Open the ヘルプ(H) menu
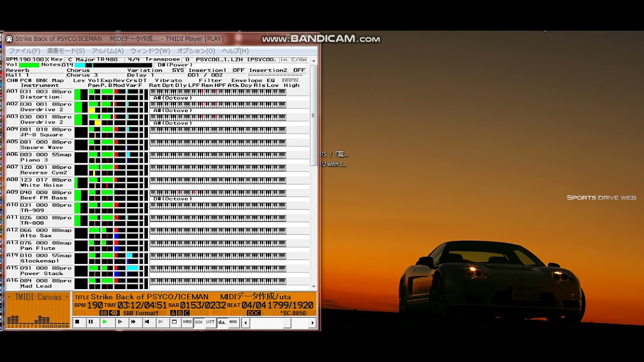644x362 pixels. tap(235, 51)
